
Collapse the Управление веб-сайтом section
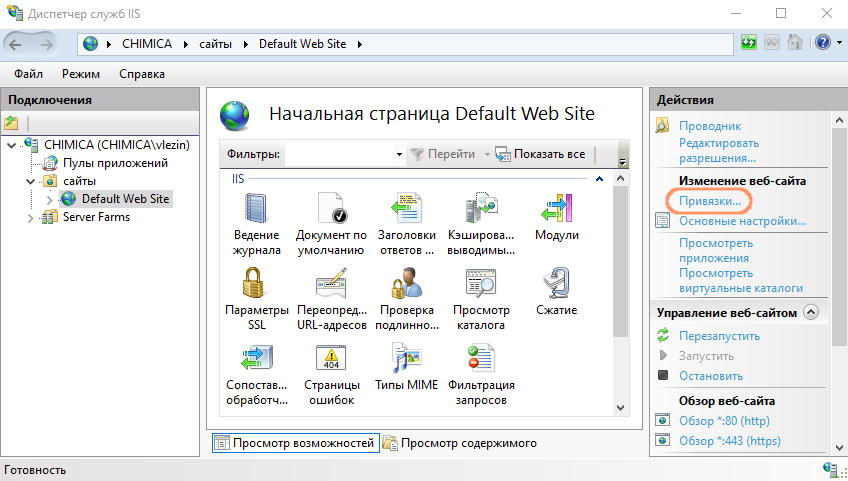pyautogui.click(x=811, y=312)
